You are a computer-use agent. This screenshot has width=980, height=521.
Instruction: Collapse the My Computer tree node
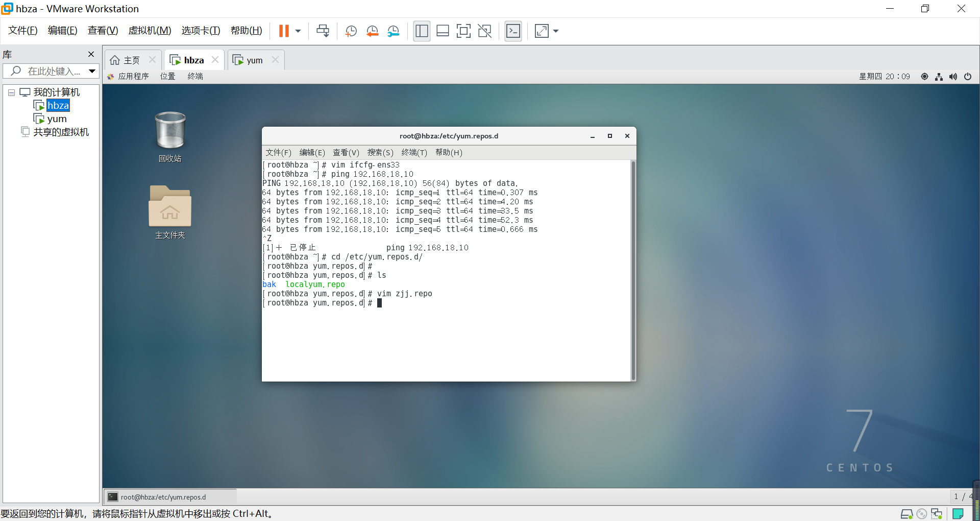11,92
